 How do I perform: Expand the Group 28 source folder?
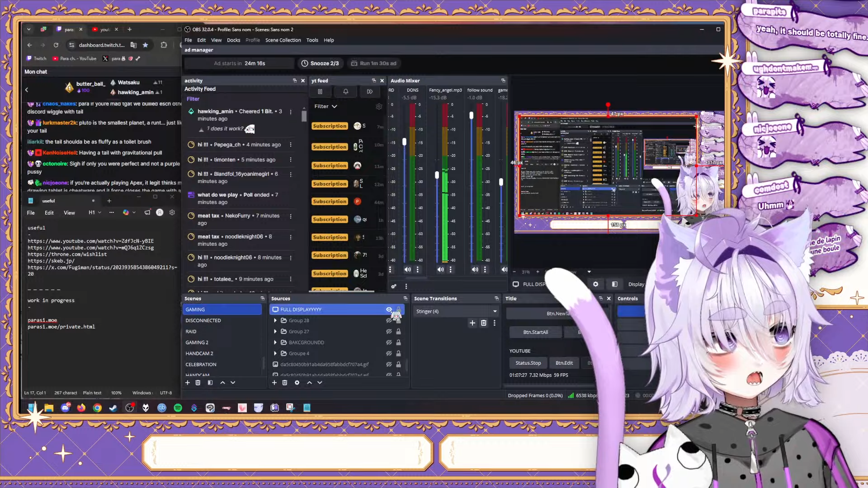(x=275, y=321)
